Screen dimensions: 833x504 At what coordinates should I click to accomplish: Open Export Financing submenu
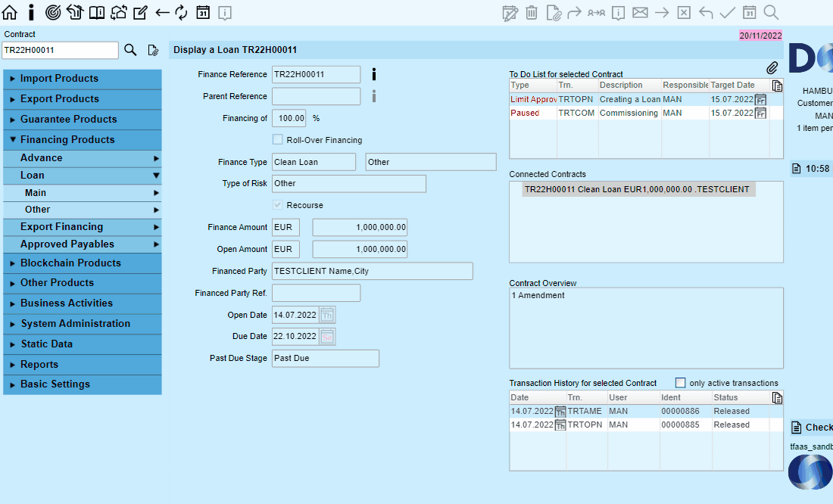click(x=83, y=227)
